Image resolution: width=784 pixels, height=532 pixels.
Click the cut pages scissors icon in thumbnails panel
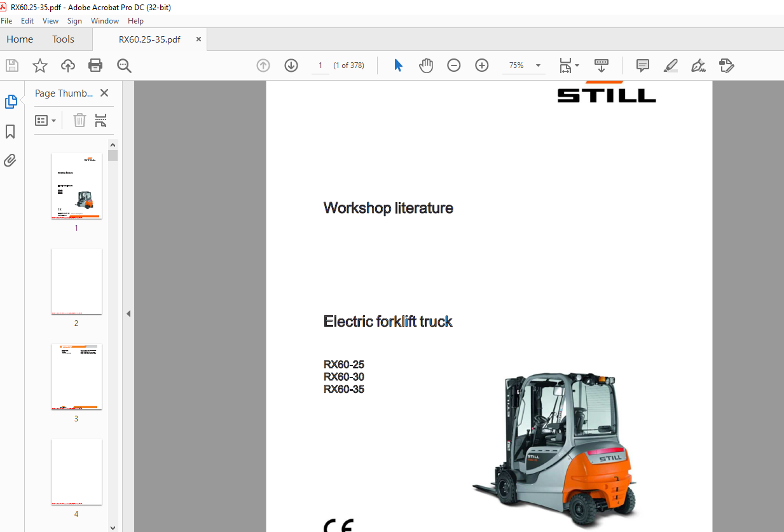click(100, 120)
